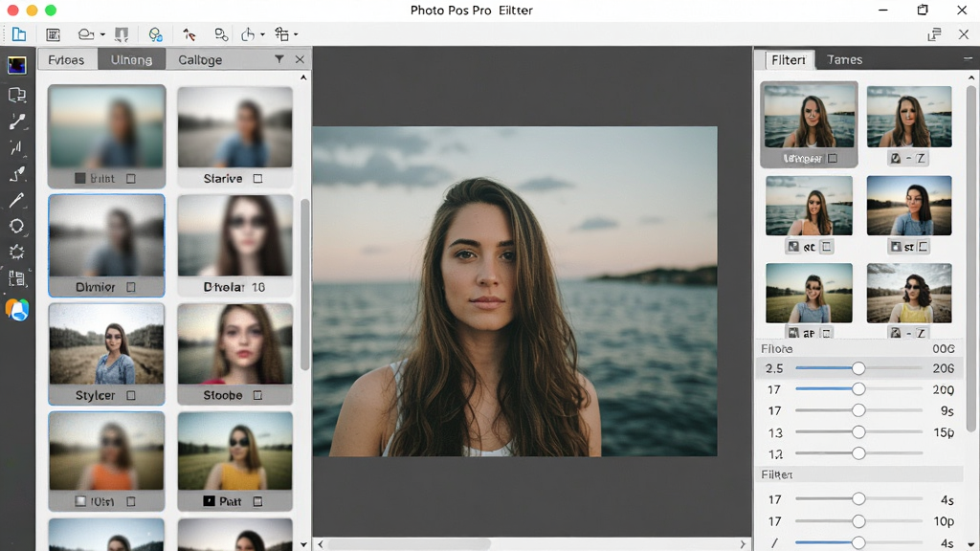Click canvas horizontal scrollbar left arrow
The height and width of the screenshot is (551, 980).
tap(321, 544)
